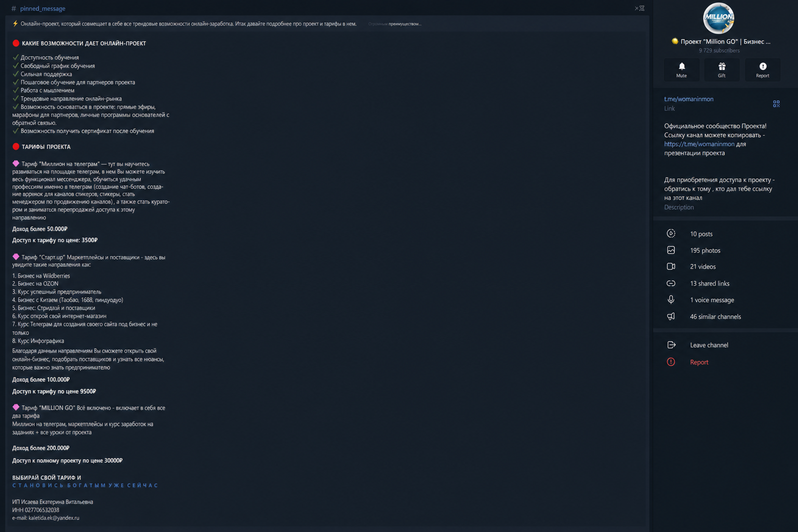Open the link icon beside 13 shared links
The height and width of the screenshot is (532, 798).
pos(671,284)
